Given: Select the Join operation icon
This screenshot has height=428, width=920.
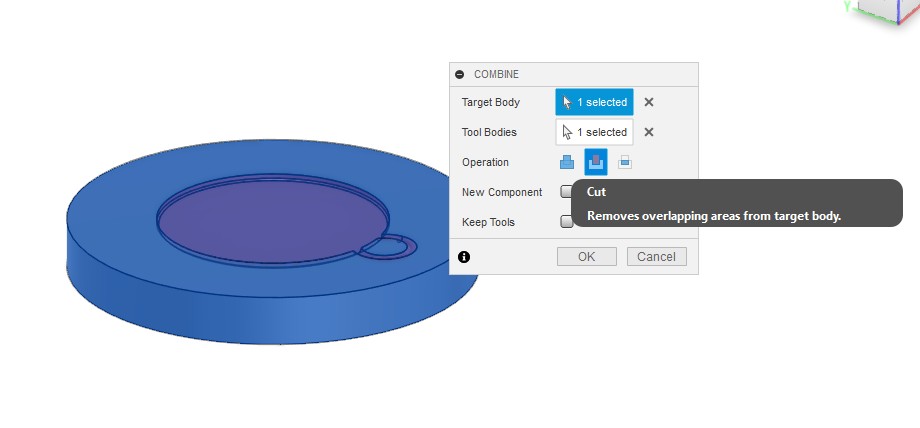Looking at the screenshot, I should (567, 162).
